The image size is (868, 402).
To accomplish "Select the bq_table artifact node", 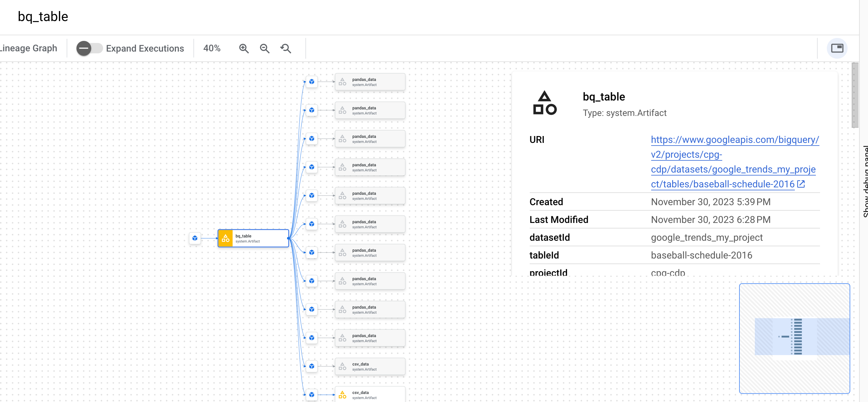I will (253, 238).
